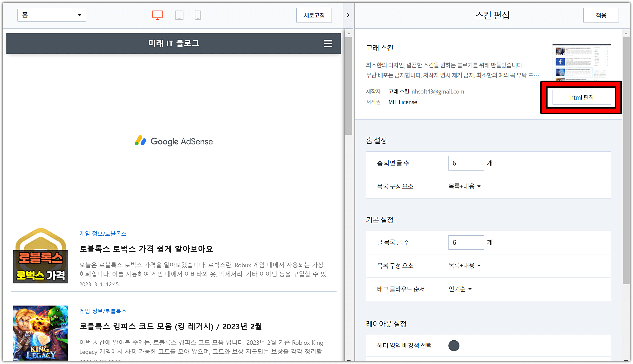The width and height of the screenshot is (633, 364).
Task: Expand 목록 구성 요소 dropdown under 기본 설정
Action: coord(464,265)
